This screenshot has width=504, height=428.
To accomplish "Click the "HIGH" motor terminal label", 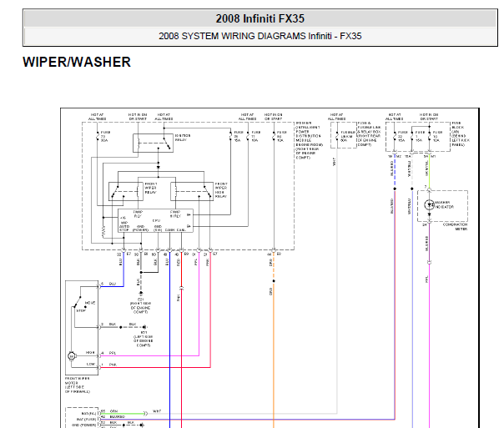I will click(x=90, y=352).
